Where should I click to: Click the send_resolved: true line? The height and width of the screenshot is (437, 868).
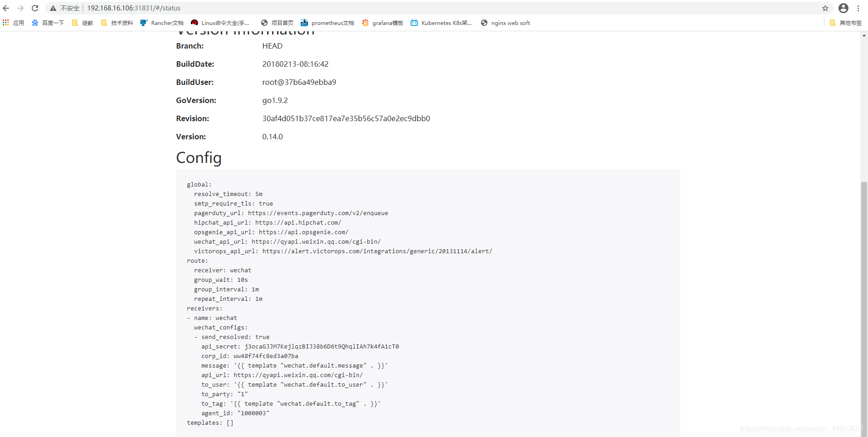(232, 337)
